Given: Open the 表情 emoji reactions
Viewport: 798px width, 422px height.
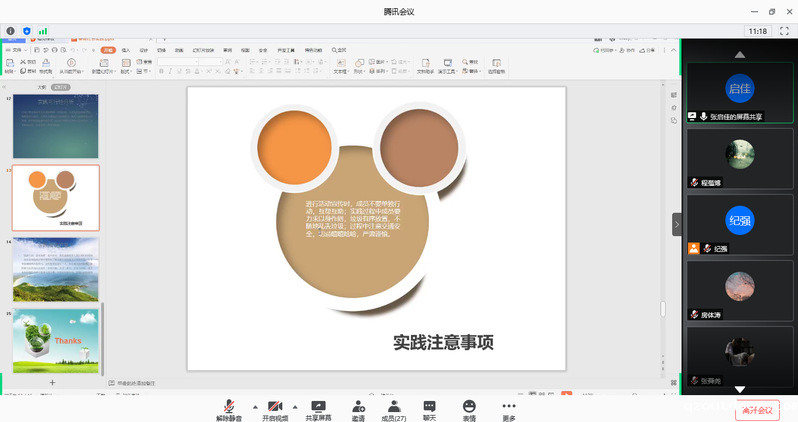Looking at the screenshot, I should pyautogui.click(x=469, y=406).
